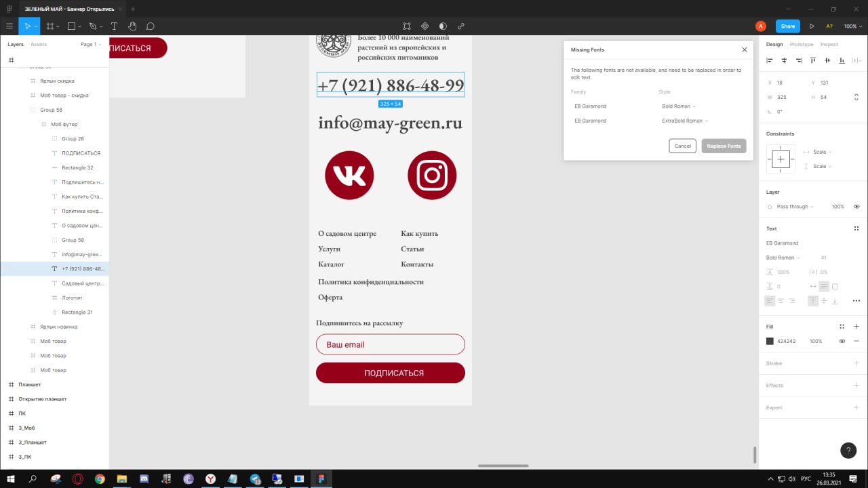Select the Hand tool

132,26
